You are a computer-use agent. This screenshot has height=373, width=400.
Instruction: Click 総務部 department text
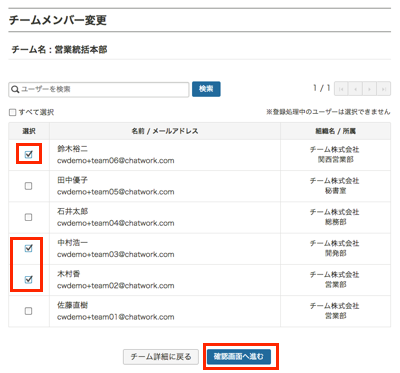click(335, 222)
